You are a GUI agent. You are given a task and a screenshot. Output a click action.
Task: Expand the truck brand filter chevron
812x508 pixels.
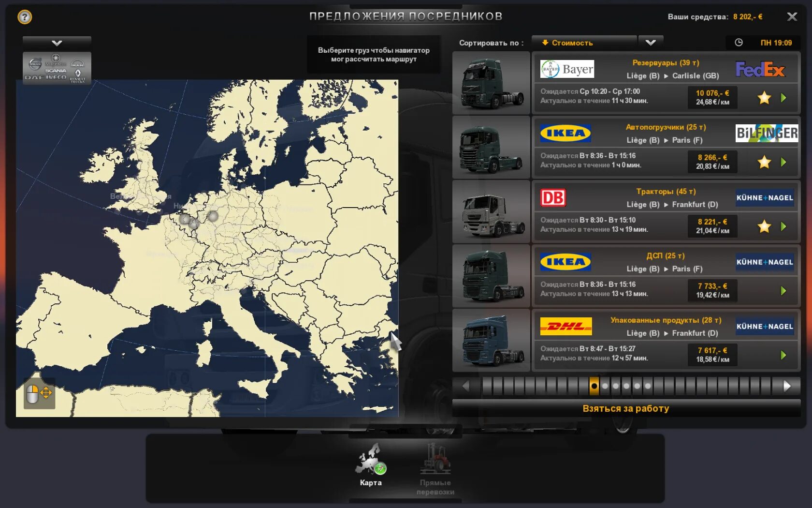tap(57, 43)
